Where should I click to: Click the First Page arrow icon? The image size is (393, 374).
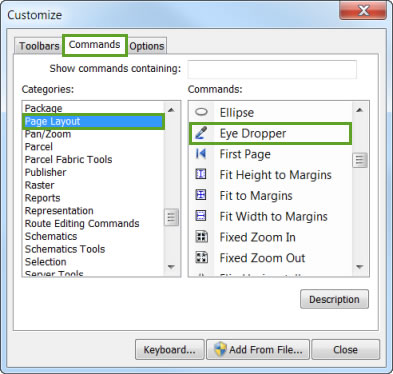click(201, 154)
